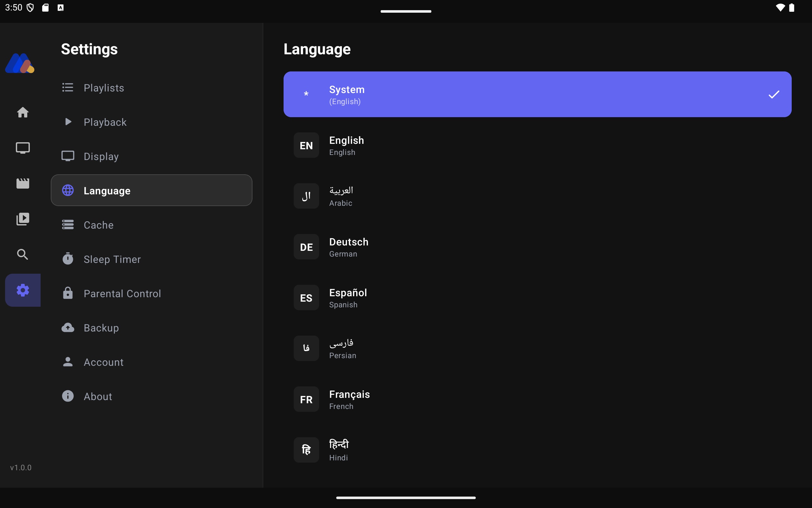
Task: Click the Sleep Timer stopwatch icon
Action: click(68, 259)
